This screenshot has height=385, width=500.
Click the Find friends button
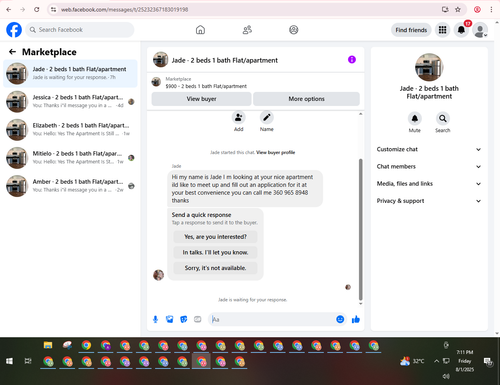pos(411,30)
